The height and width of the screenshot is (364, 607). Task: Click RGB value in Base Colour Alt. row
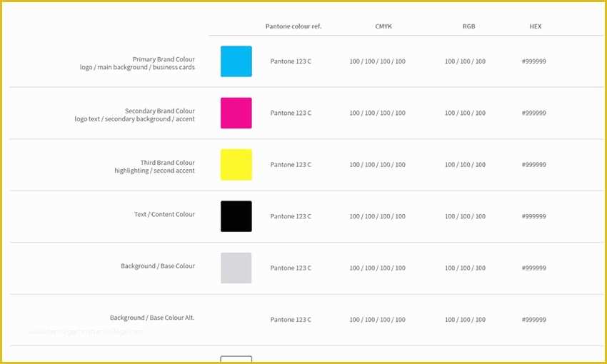(x=465, y=320)
